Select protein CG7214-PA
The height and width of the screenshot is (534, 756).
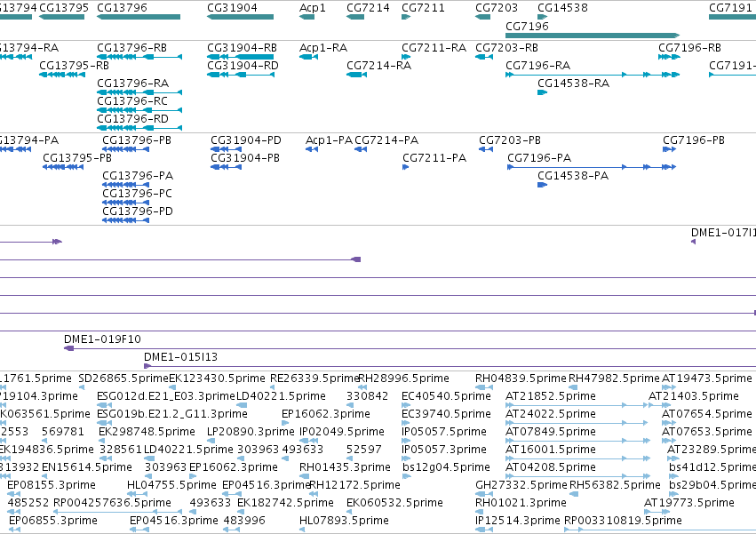(x=361, y=149)
